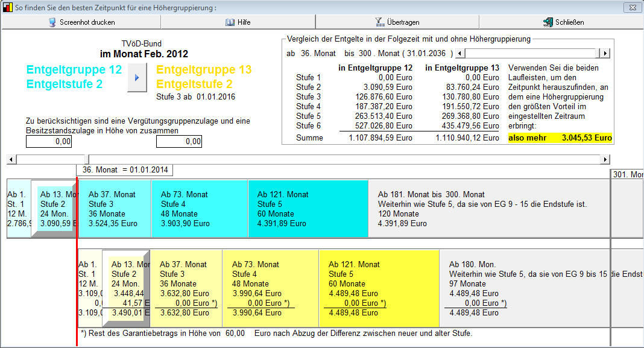The height and width of the screenshot is (348, 644).
Task: Click the exit icon beside Schließen
Action: [548, 22]
